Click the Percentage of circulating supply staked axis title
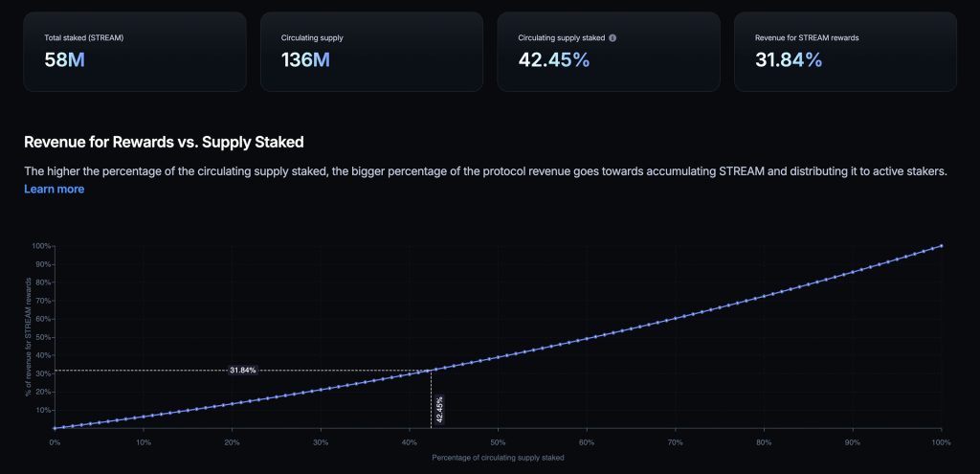 pos(498,458)
